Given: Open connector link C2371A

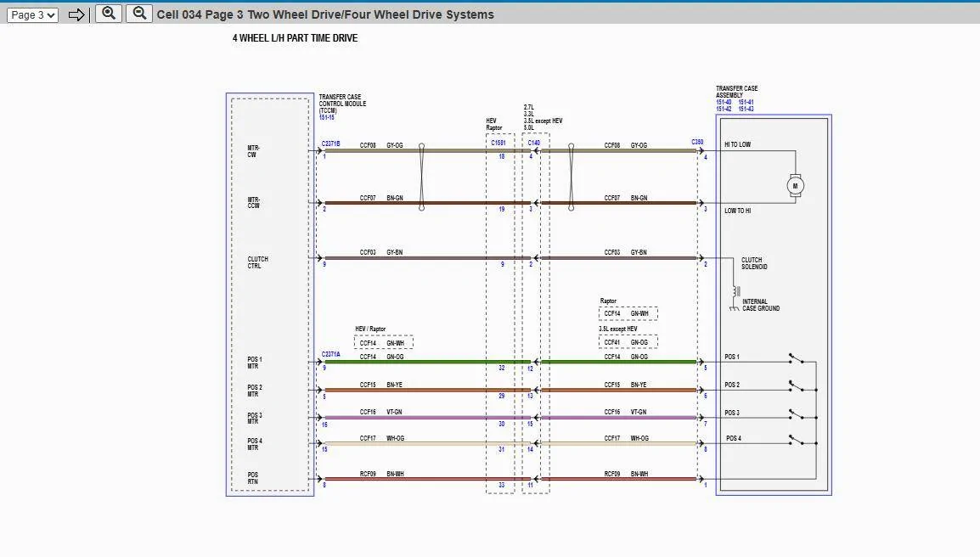Looking at the screenshot, I should (x=330, y=354).
